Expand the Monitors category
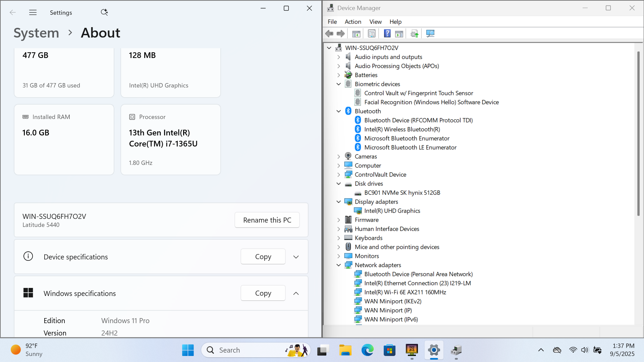 pos(339,256)
